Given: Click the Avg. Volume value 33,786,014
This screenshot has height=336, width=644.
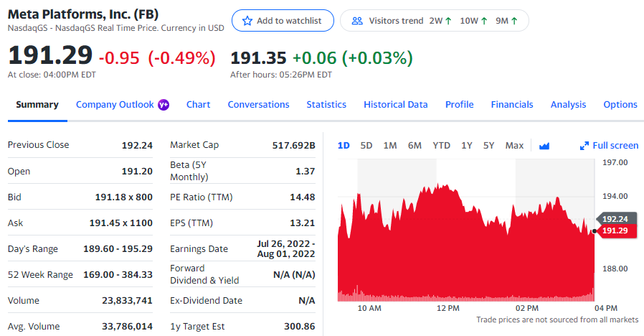Looking at the screenshot, I should [x=128, y=327].
